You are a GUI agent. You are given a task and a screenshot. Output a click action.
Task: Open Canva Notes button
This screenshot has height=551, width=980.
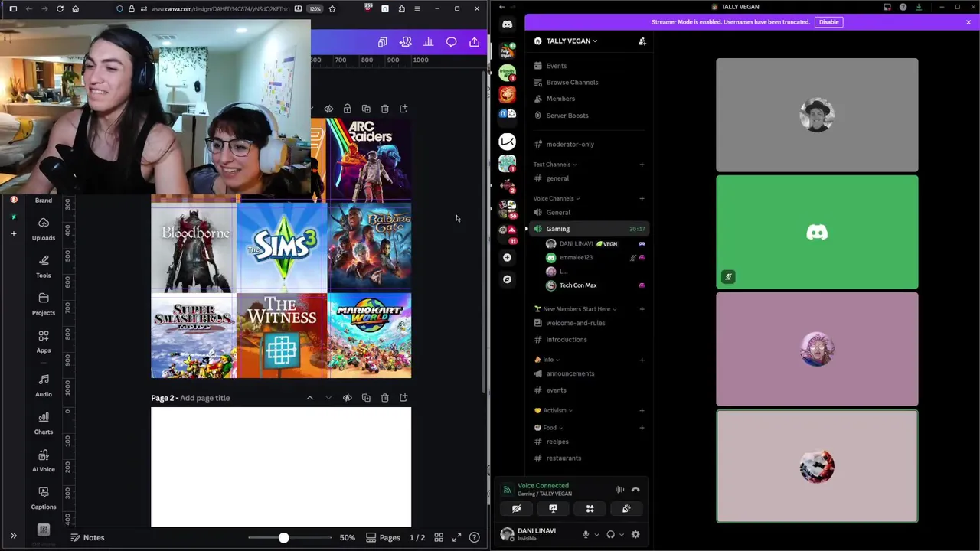pos(87,537)
